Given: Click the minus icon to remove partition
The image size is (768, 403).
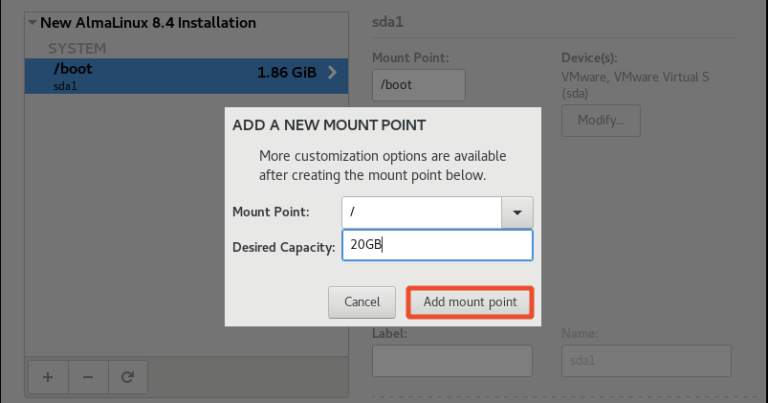Looking at the screenshot, I should click(88, 377).
